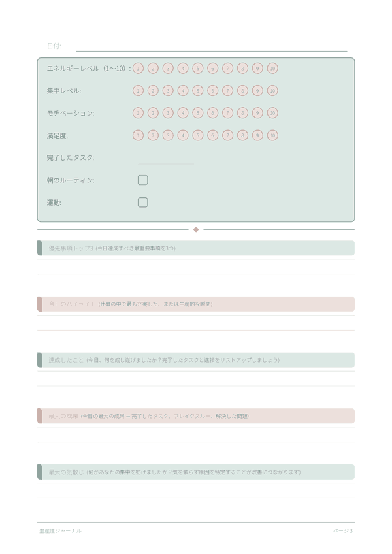Click the 最大の気散じ section header
This screenshot has height=554, width=392.
[x=196, y=472]
